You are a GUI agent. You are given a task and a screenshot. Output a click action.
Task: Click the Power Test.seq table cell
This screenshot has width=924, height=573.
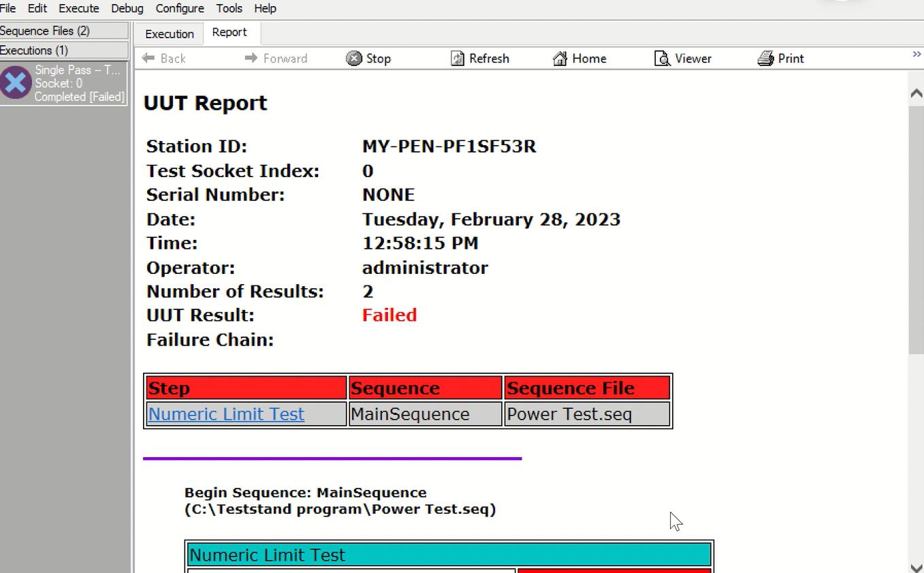[x=587, y=414]
